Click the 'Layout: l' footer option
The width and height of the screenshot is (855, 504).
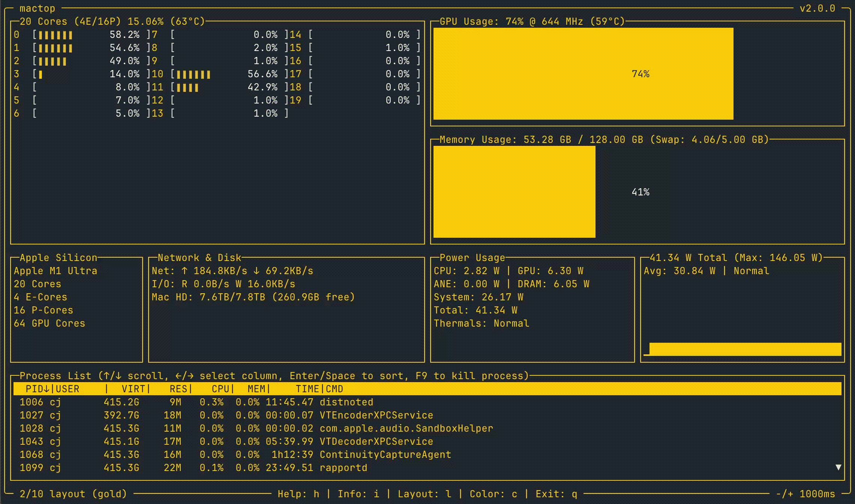coord(424,494)
